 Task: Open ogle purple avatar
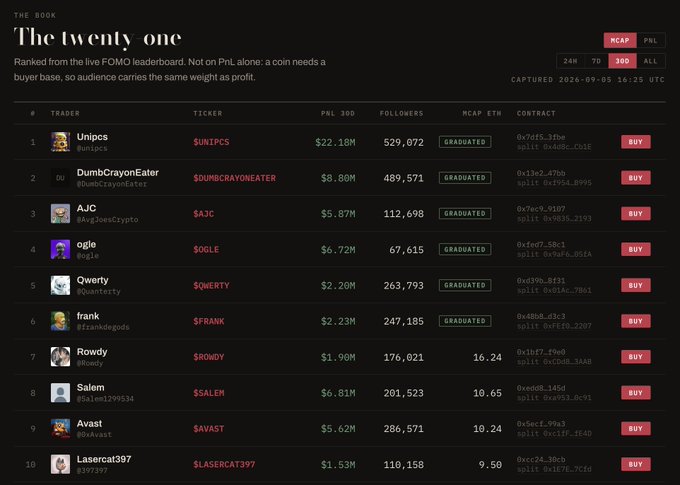tap(60, 249)
